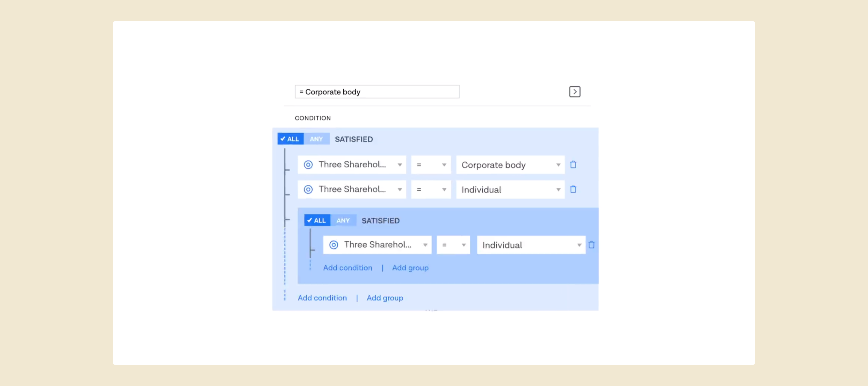Delete the outer-group Individual condition row

click(x=573, y=189)
